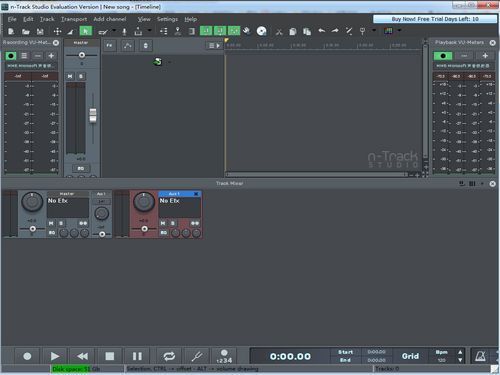Close the Aux 1 mixer channel

196,194
